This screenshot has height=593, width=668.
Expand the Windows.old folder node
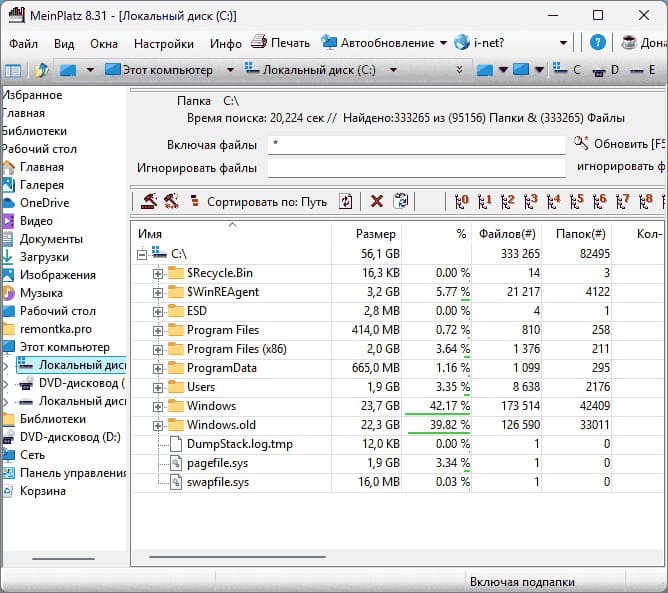[158, 426]
